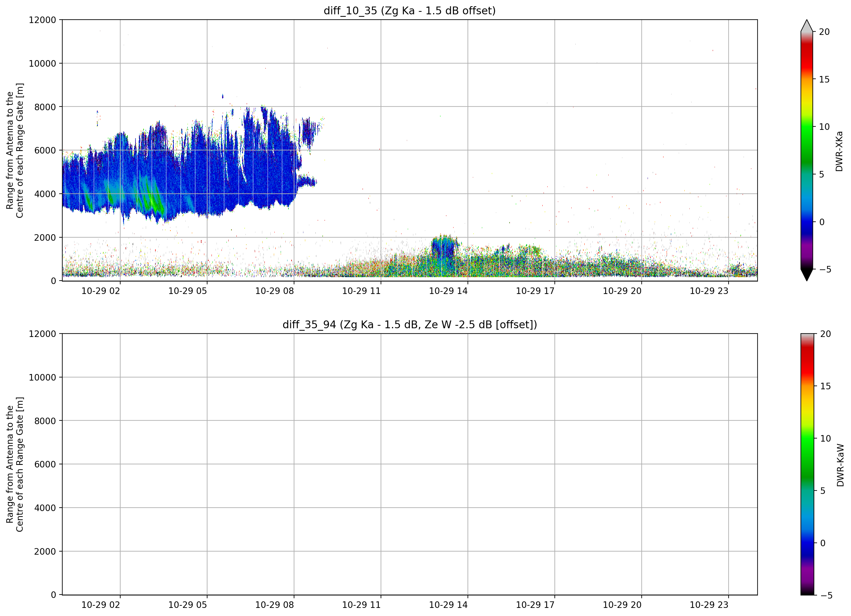Click the DWR-XKa colorbar label
The image size is (851, 616).
click(839, 151)
